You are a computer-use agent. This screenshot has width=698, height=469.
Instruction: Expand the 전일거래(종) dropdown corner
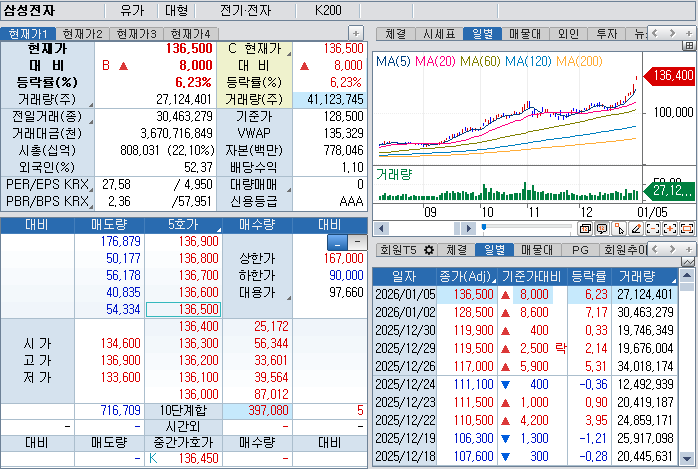click(91, 121)
